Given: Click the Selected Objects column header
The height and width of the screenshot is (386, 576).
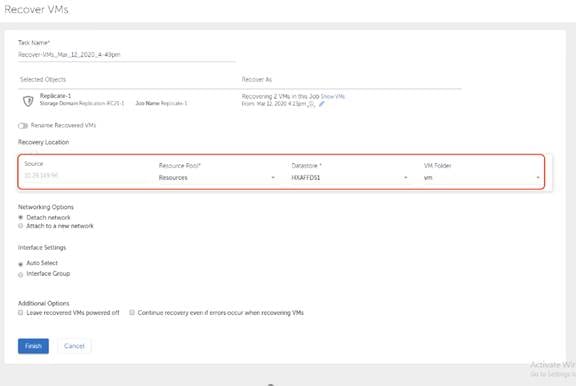Looking at the screenshot, I should pyautogui.click(x=43, y=79).
